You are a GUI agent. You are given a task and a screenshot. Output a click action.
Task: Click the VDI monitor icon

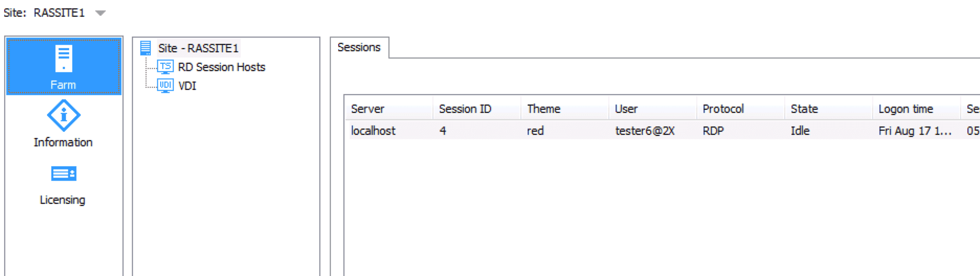click(x=165, y=85)
